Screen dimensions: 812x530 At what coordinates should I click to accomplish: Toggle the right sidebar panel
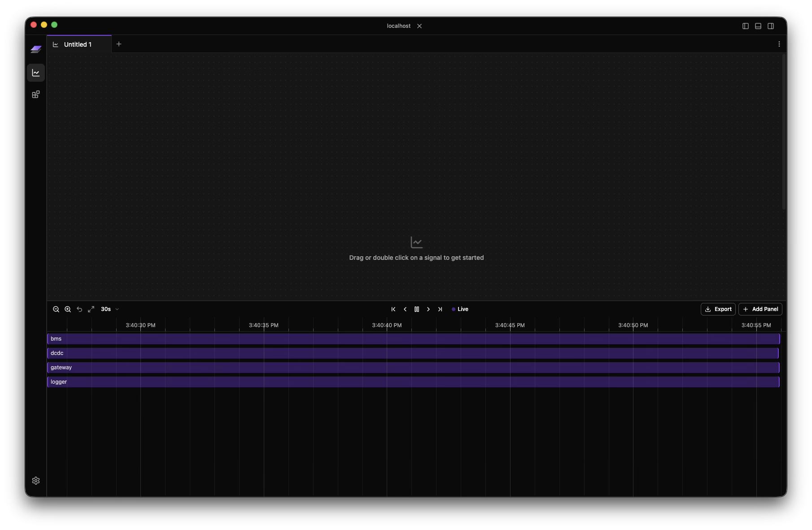coord(770,26)
